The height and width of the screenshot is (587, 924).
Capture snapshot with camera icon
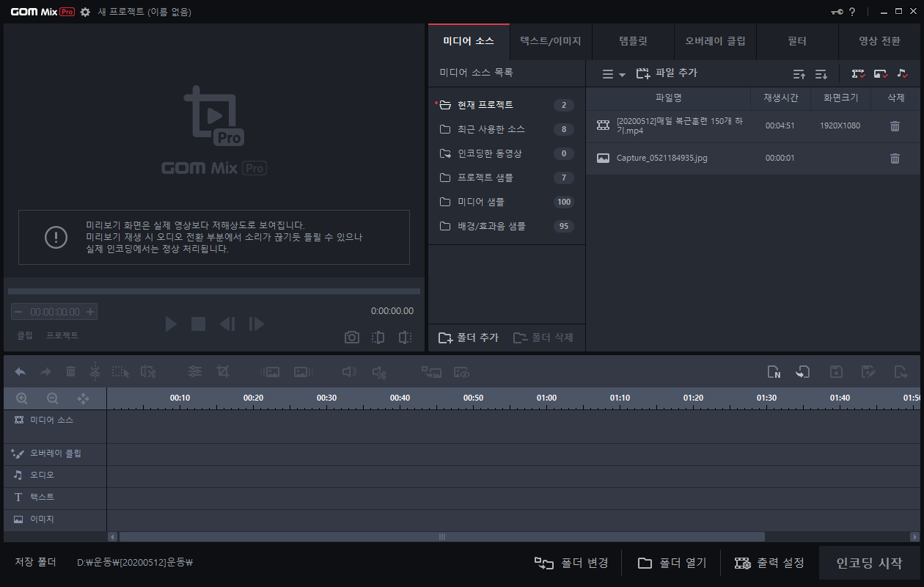pos(352,338)
